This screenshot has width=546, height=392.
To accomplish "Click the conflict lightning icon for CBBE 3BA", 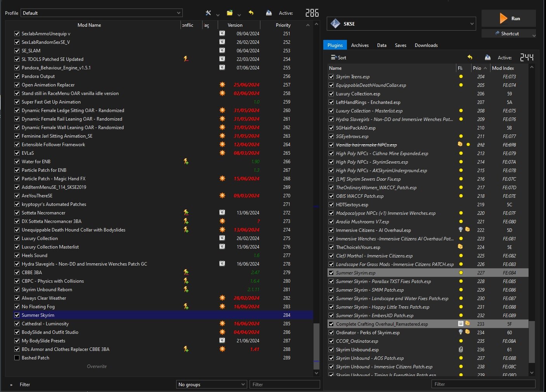I will 186,272.
